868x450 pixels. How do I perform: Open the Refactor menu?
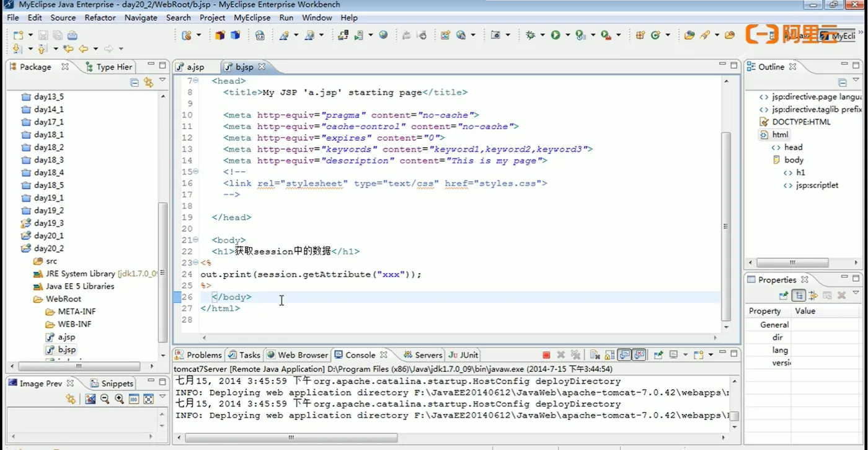100,17
